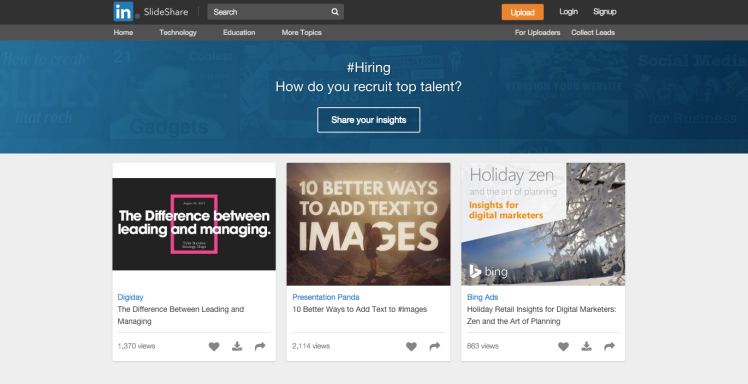Like the Digiday presentation with heart icon

(x=214, y=346)
